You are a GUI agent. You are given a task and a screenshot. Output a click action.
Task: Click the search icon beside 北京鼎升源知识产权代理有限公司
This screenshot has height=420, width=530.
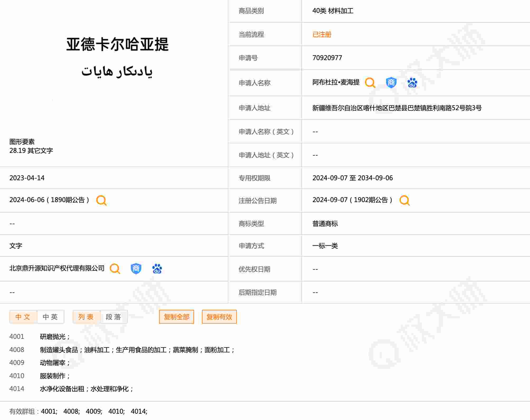(115, 269)
